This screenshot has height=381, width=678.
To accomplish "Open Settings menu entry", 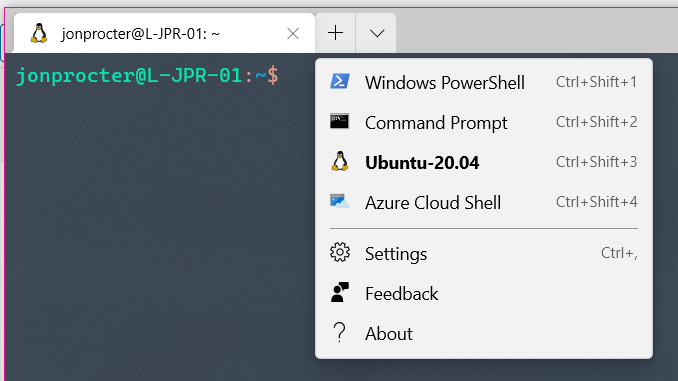I will [x=484, y=253].
